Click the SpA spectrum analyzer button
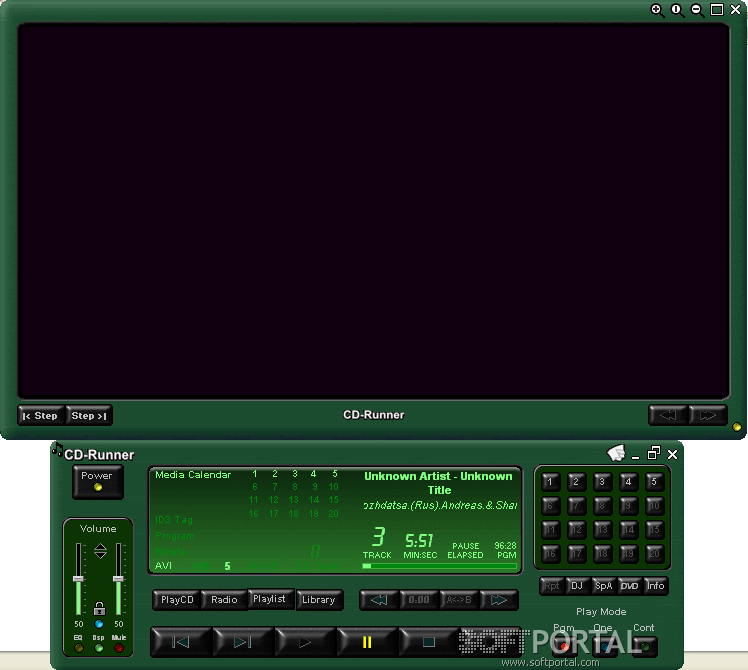Screen dimensions: 748x670 [x=603, y=586]
